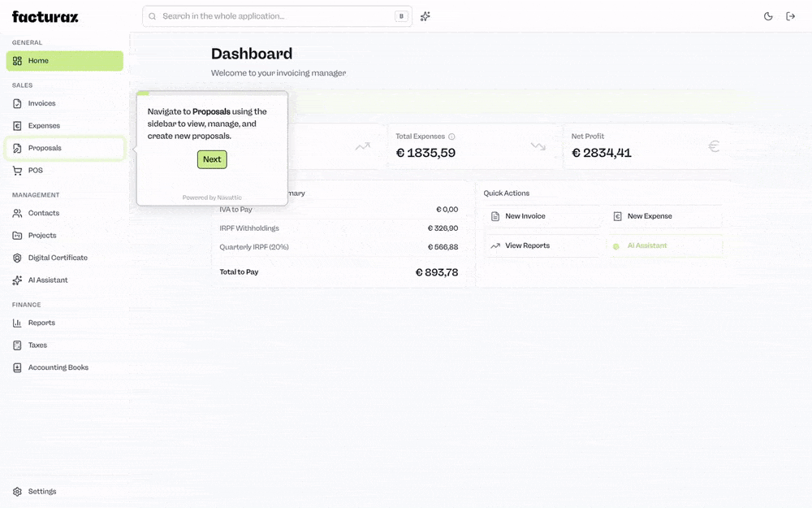Click the sparkle AI icon beside the search bar

pyautogui.click(x=425, y=16)
